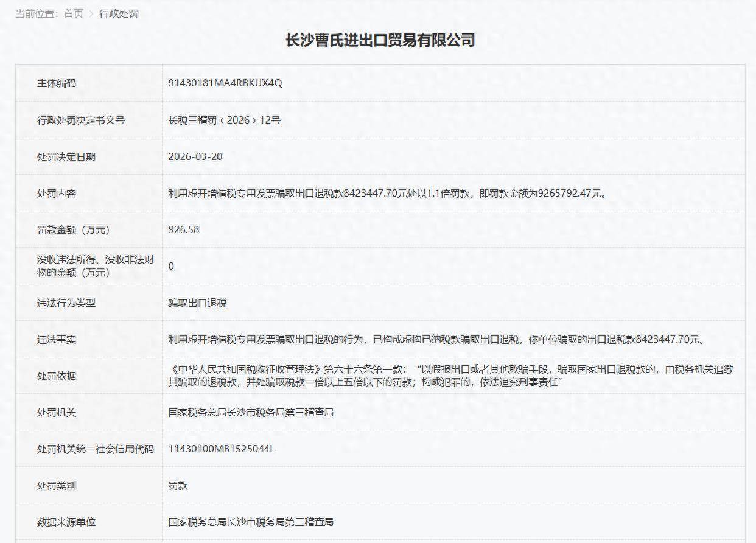Click the 处罚类别 value 罚款
This screenshot has height=543, width=756.
click(x=178, y=485)
